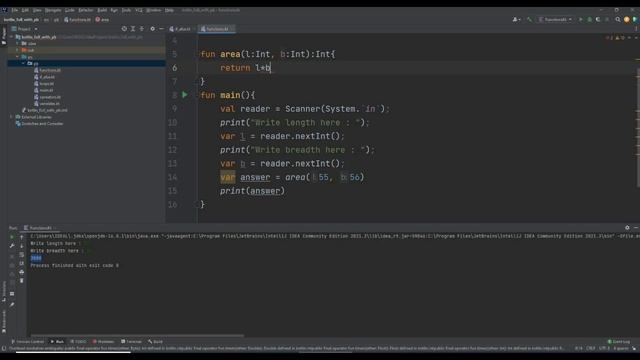The width and height of the screenshot is (640, 360).
Task: Open the Edit menu
Action: pyautogui.click(x=25, y=10)
